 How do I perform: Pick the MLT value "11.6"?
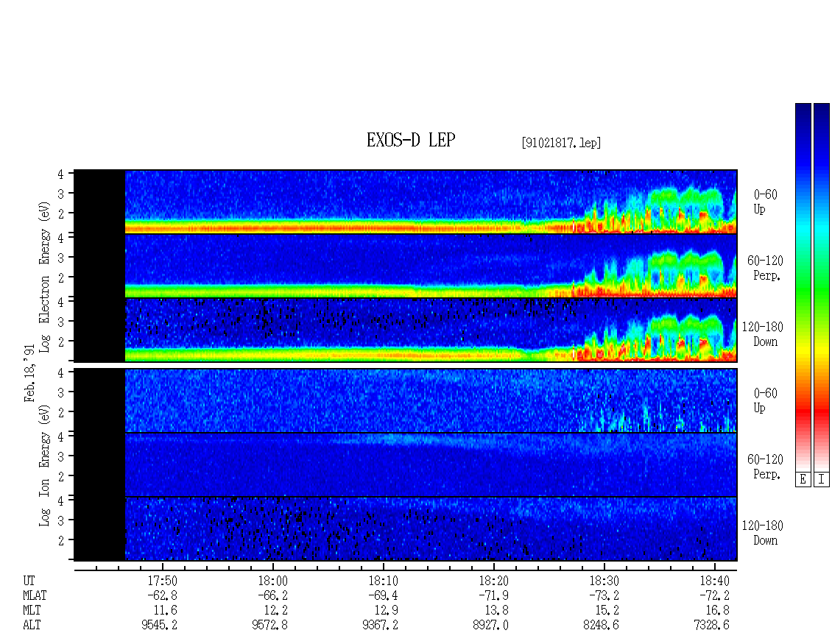(166, 611)
